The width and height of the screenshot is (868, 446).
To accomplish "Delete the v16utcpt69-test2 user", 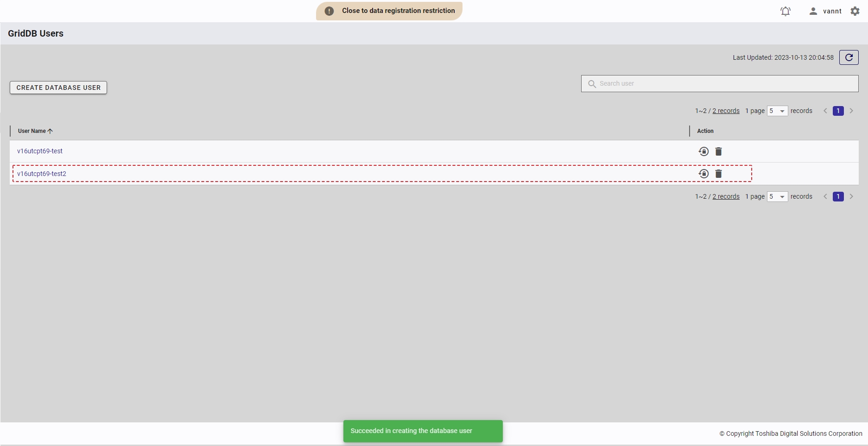I will tap(718, 174).
